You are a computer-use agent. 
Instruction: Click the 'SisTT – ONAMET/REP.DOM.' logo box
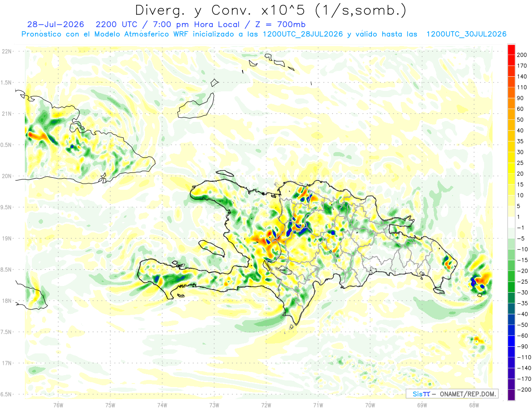click(452, 394)
